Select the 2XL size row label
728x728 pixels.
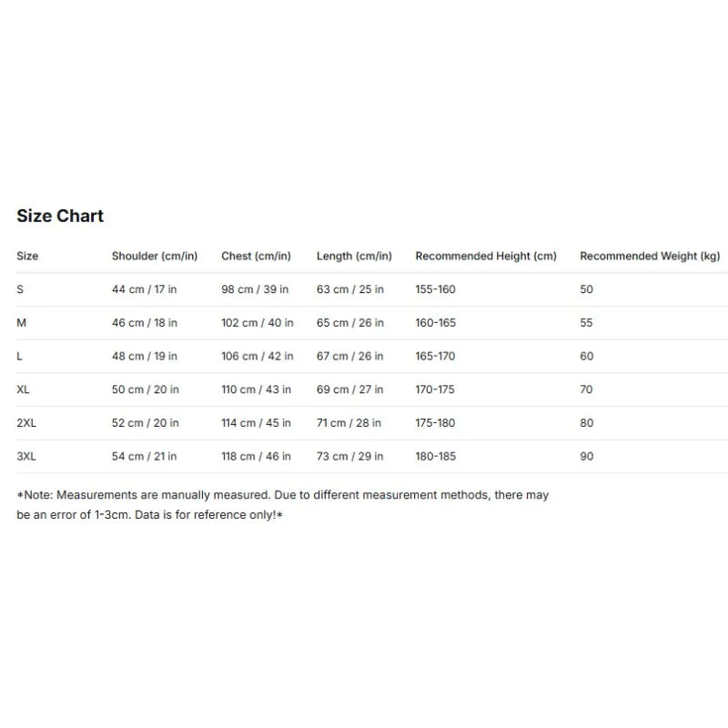tap(26, 423)
